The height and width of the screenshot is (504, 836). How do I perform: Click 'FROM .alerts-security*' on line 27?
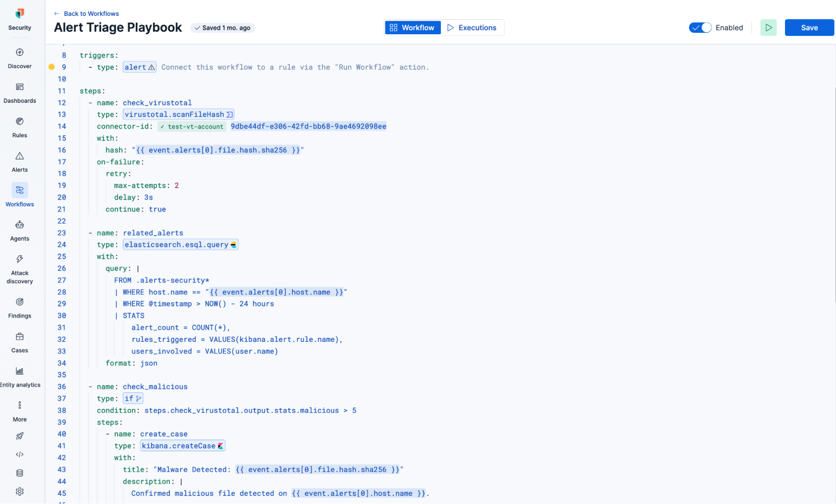click(162, 280)
